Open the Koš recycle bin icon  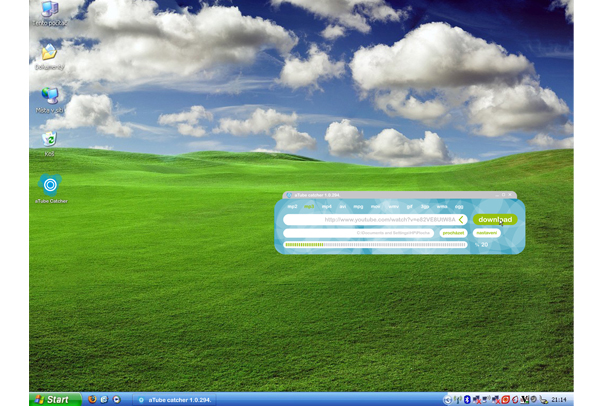click(49, 139)
